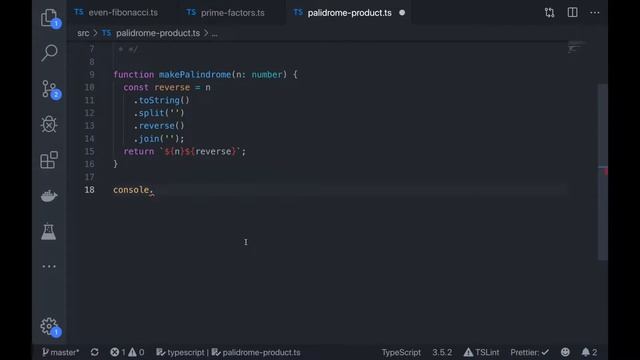Screen dimensions: 640x360
Task: Click the closing brace on line 16
Action: [x=116, y=164]
